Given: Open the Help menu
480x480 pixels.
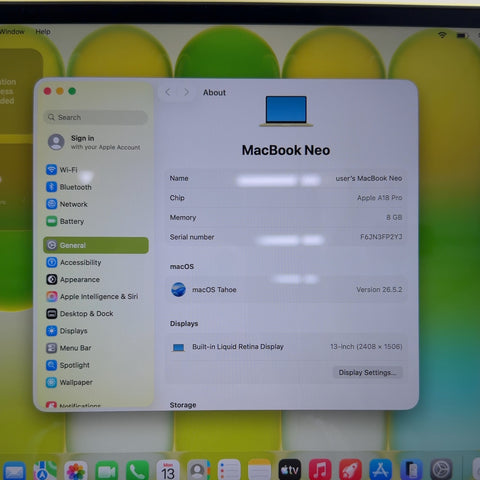Looking at the screenshot, I should [43, 32].
